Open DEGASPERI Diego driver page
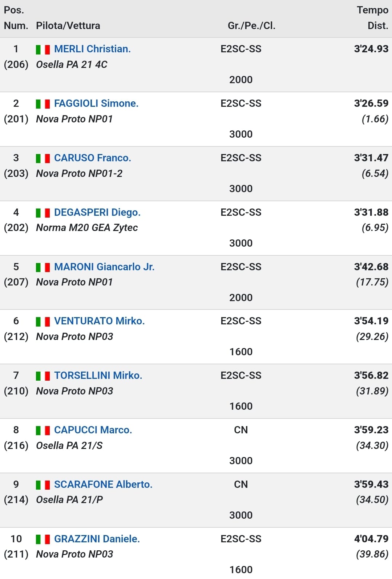This screenshot has height=579, width=392. tap(97, 212)
